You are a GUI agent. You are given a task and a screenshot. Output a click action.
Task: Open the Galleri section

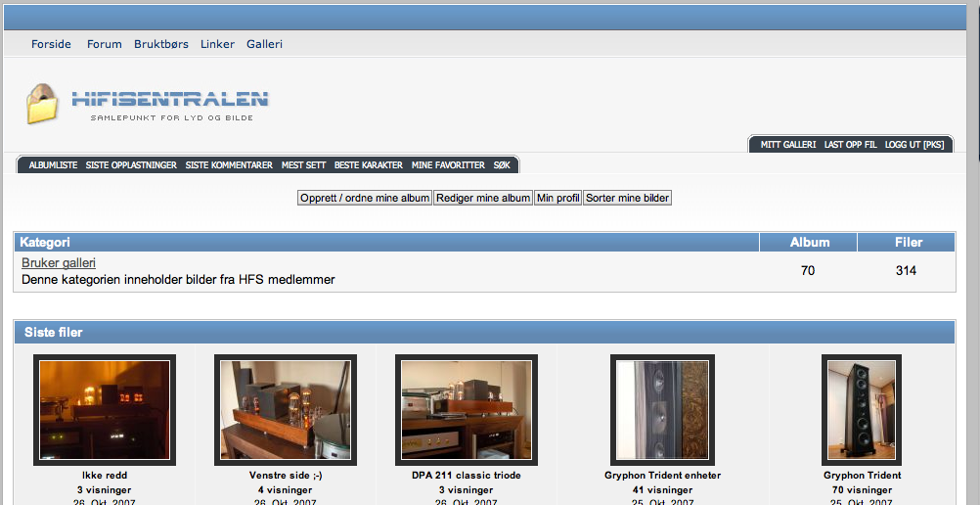pyautogui.click(x=264, y=44)
